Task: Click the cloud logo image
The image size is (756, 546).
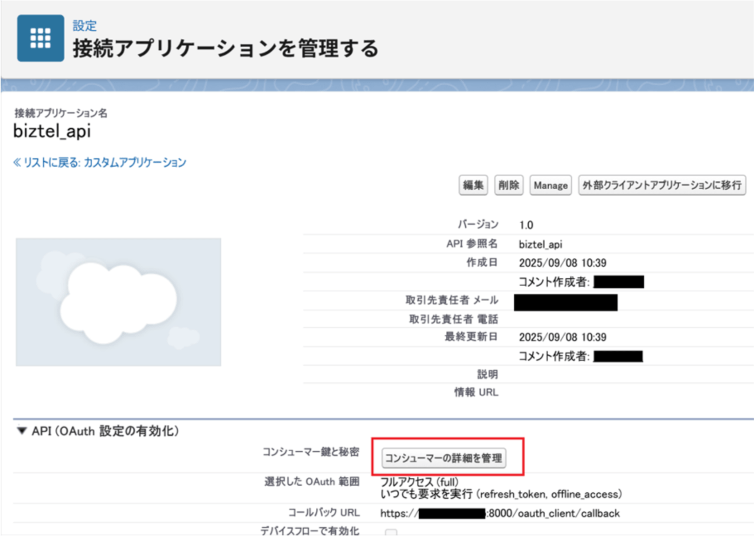Action: point(119,302)
